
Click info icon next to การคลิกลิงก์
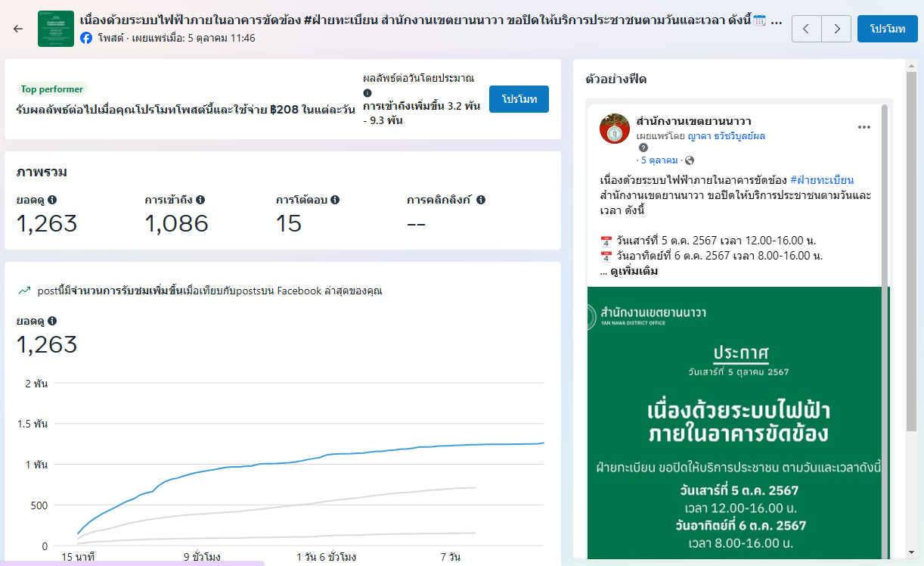[x=481, y=200]
